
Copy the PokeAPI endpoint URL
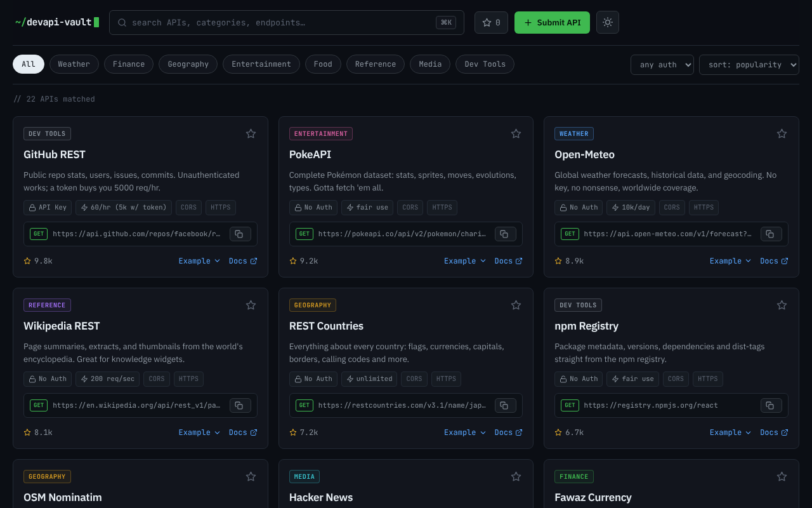pos(505,234)
